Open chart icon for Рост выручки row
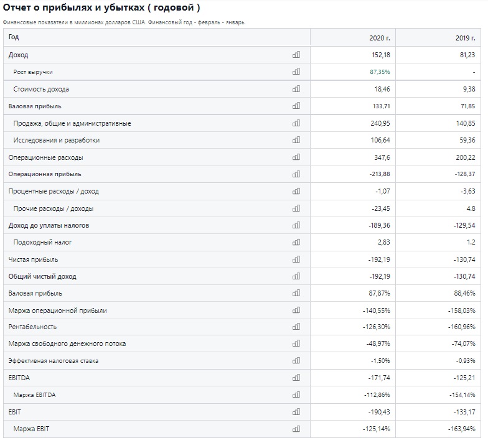488x448 pixels. point(296,72)
